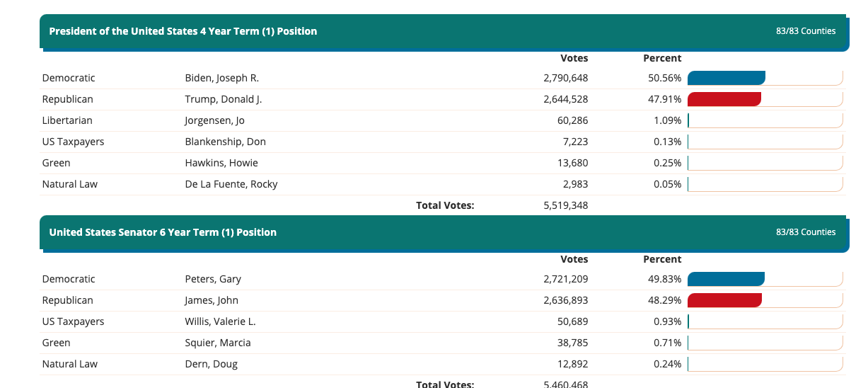Click the Squier, Marcia candidate name
The height and width of the screenshot is (388, 868).
(218, 343)
